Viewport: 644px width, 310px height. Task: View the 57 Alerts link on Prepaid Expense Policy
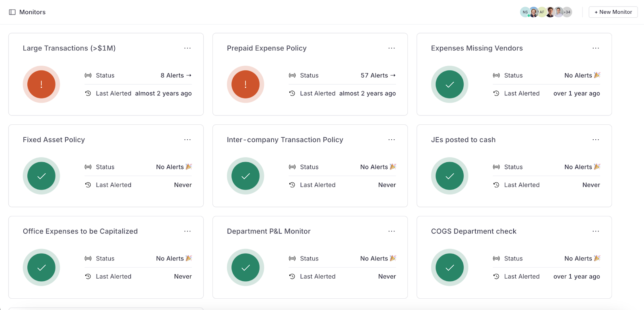coord(378,75)
